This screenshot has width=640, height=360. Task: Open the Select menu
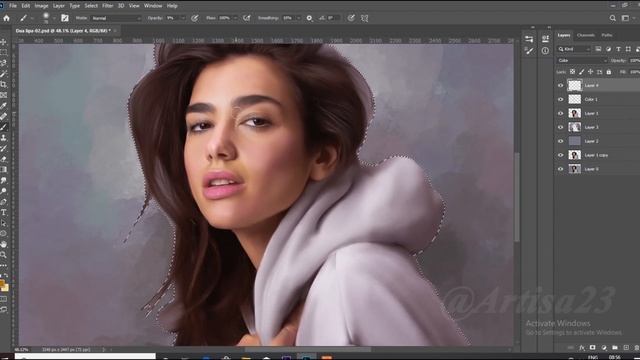tap(91, 6)
